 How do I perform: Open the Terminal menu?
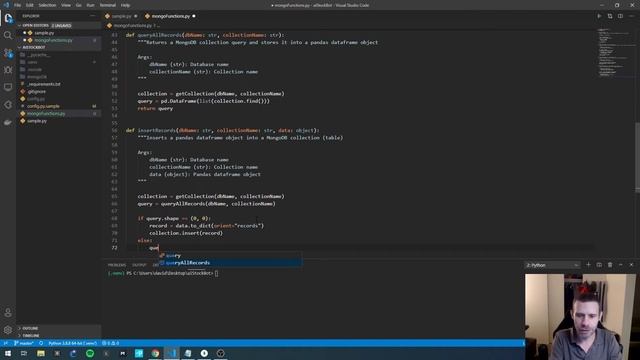coord(108,5)
